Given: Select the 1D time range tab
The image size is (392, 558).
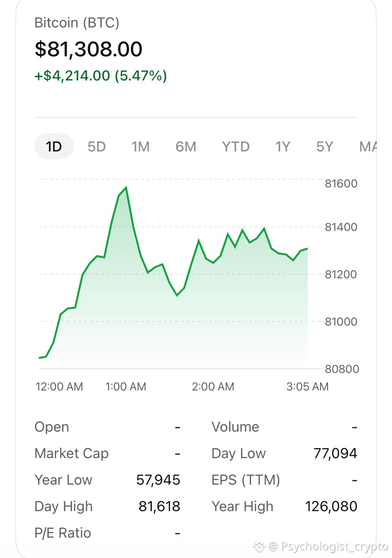Looking at the screenshot, I should tap(54, 146).
